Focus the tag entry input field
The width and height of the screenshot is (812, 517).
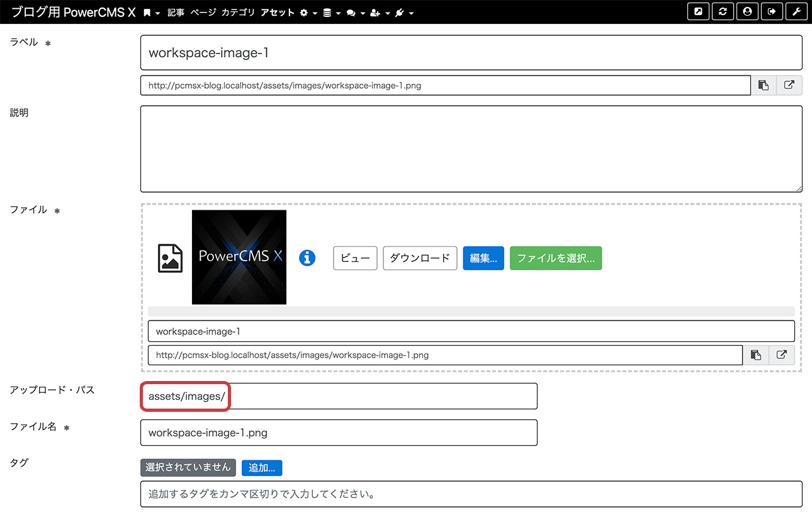[471, 494]
